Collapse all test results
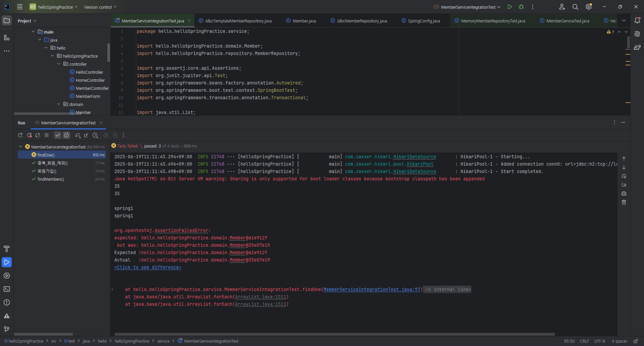The height and width of the screenshot is (346, 644). click(x=86, y=135)
